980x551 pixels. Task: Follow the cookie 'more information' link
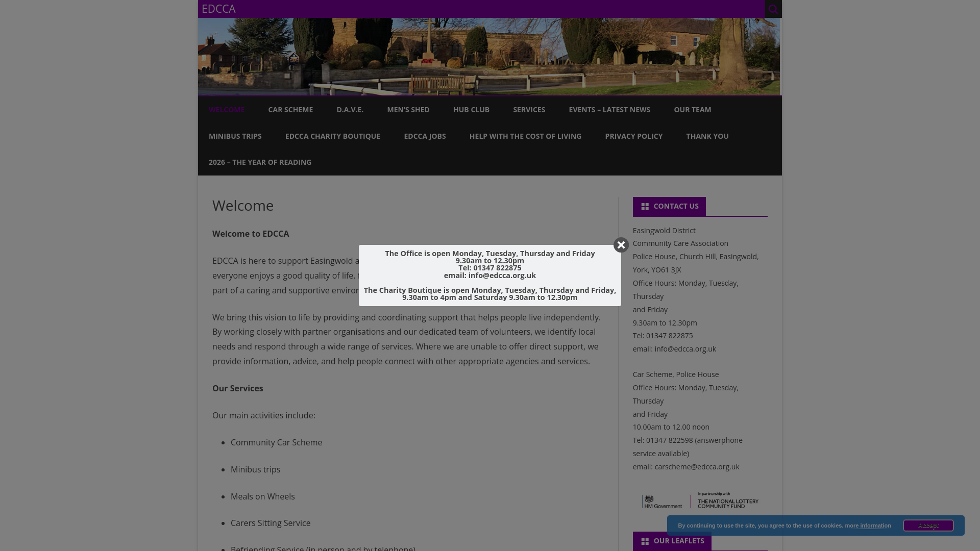pyautogui.click(x=868, y=525)
